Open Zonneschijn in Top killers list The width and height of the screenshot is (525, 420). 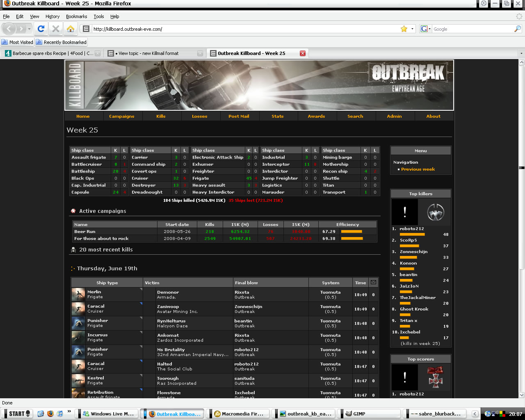(413, 251)
